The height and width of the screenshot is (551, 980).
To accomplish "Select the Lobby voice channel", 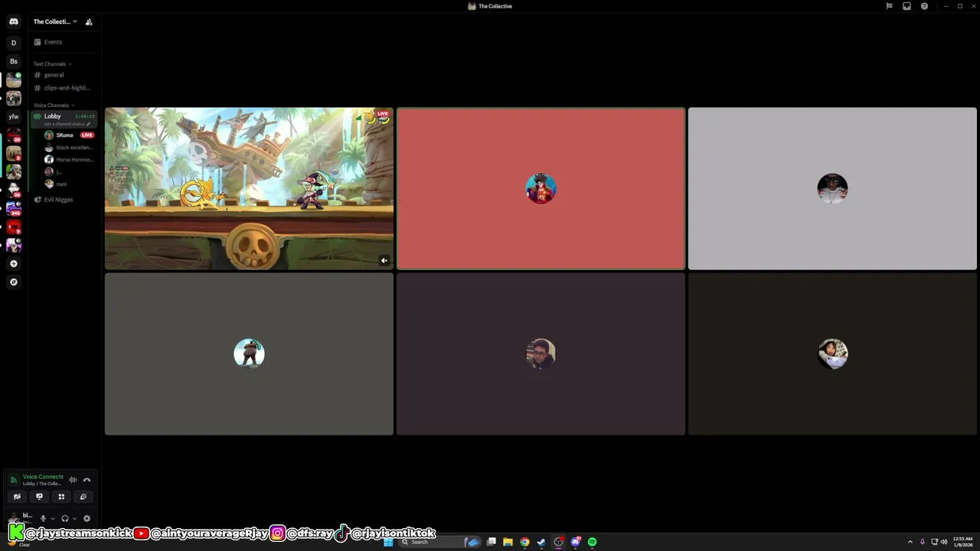I will [x=64, y=119].
